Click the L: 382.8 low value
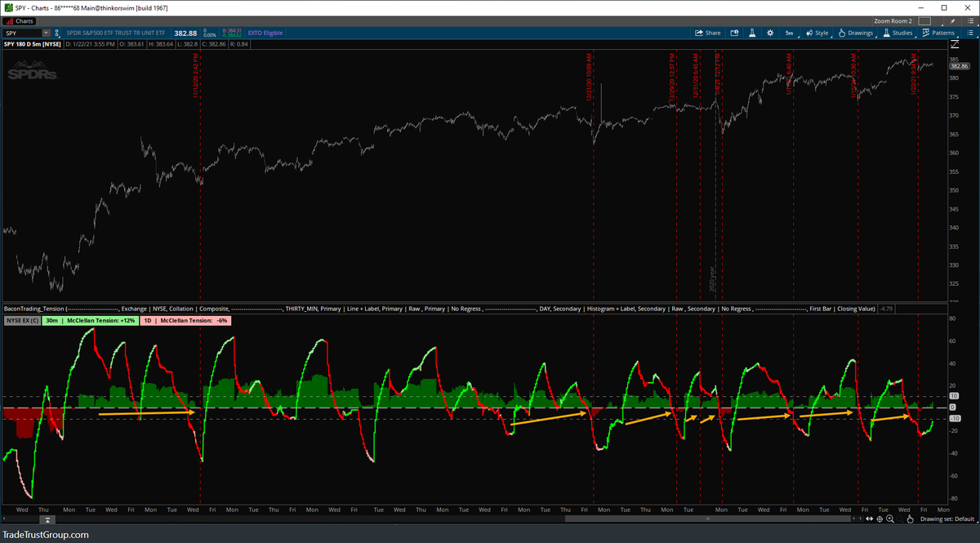Image resolution: width=980 pixels, height=543 pixels. pos(186,44)
